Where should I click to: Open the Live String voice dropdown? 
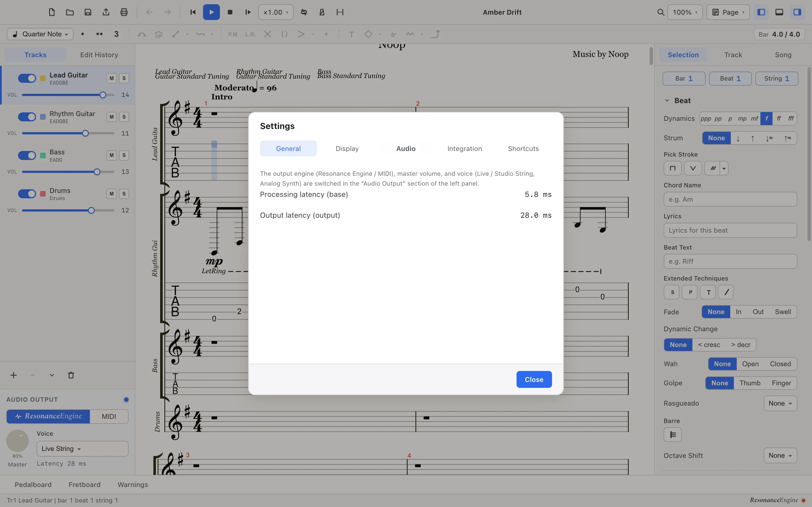tap(82, 449)
